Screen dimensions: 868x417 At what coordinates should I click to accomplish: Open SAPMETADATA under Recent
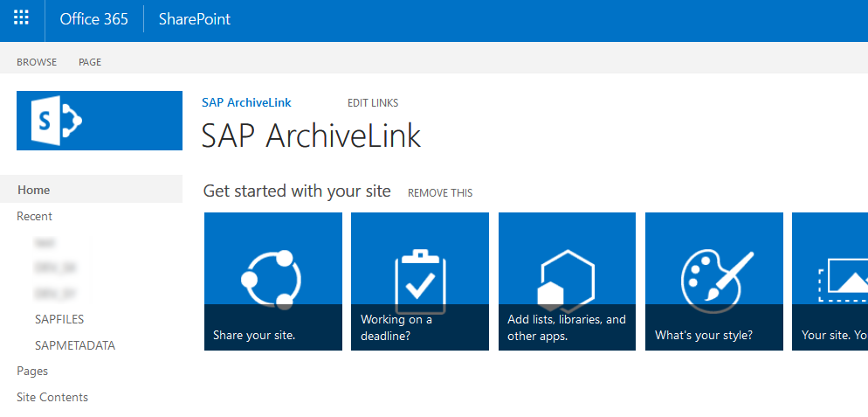click(x=75, y=345)
